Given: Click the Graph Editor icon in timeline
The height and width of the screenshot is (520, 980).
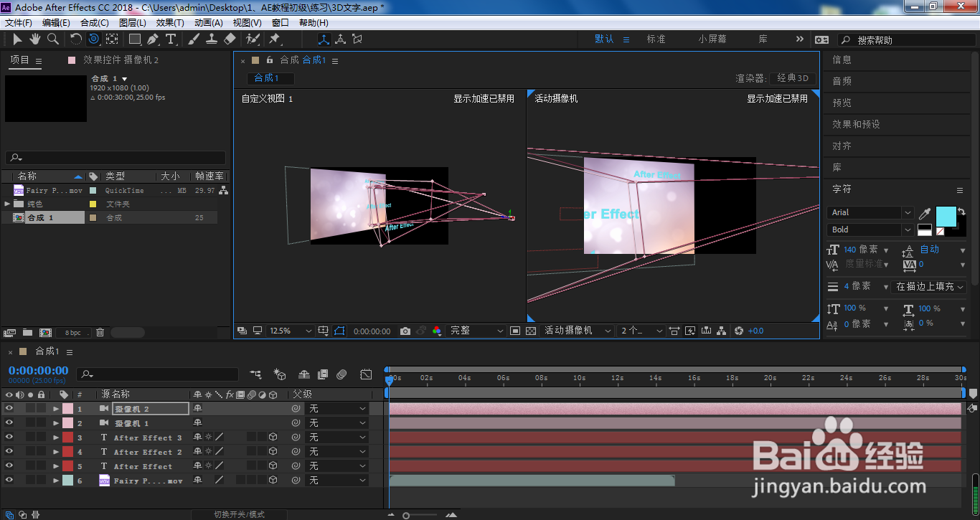Looking at the screenshot, I should [366, 374].
